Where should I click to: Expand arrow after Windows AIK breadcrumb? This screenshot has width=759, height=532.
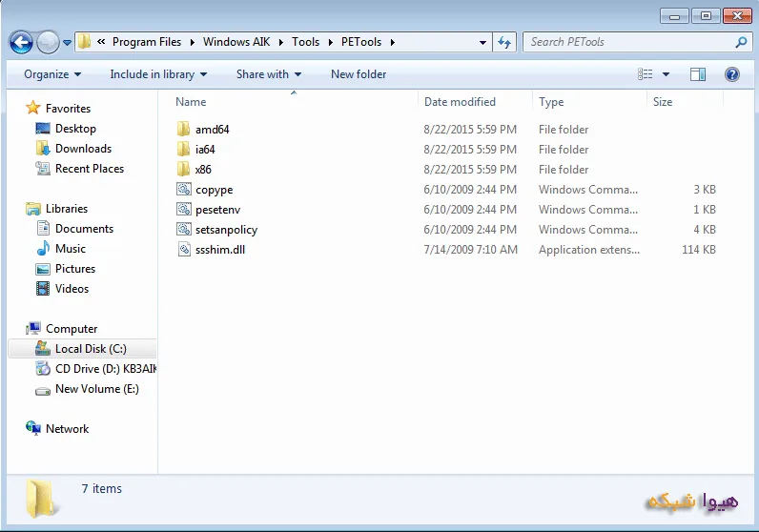pyautogui.click(x=280, y=42)
